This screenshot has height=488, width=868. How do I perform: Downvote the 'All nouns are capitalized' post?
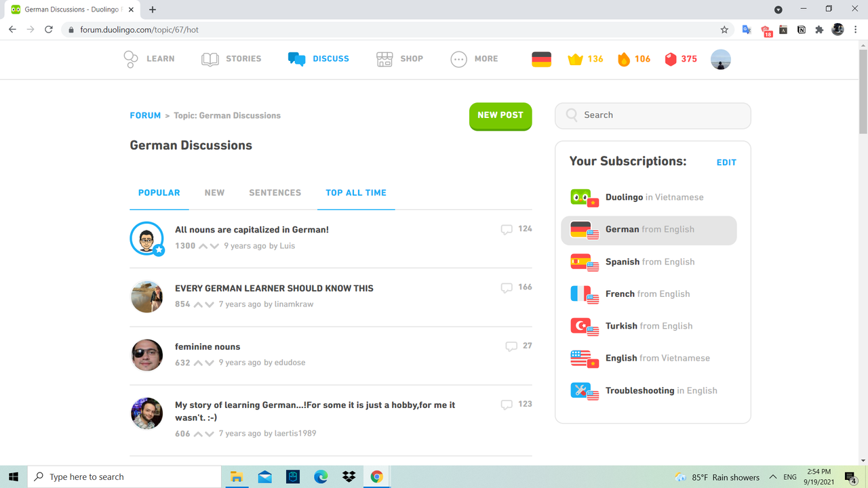(x=214, y=246)
